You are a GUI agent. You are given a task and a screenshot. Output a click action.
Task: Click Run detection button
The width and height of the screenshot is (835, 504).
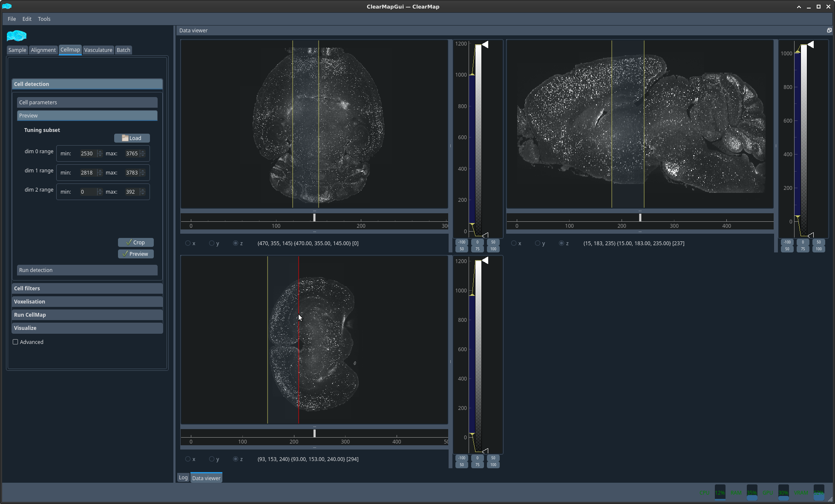[x=86, y=270]
